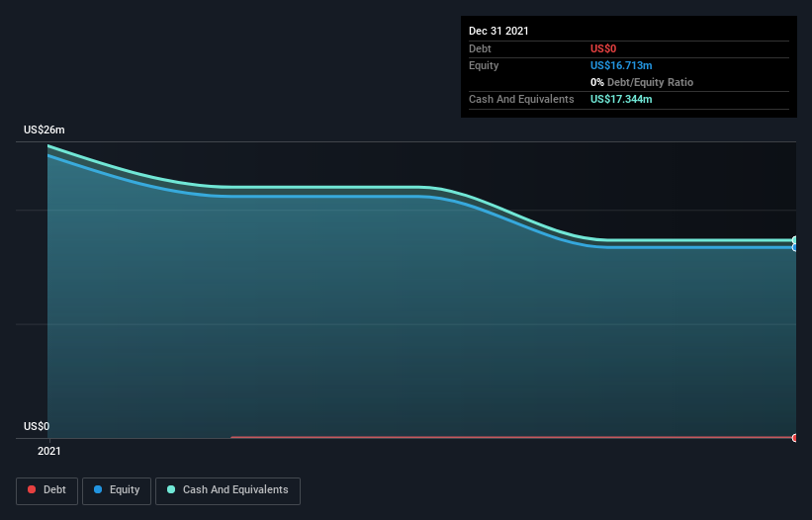Click the 0% Debt/Equity Ratio text
This screenshot has width=812, height=520.
pyautogui.click(x=642, y=82)
